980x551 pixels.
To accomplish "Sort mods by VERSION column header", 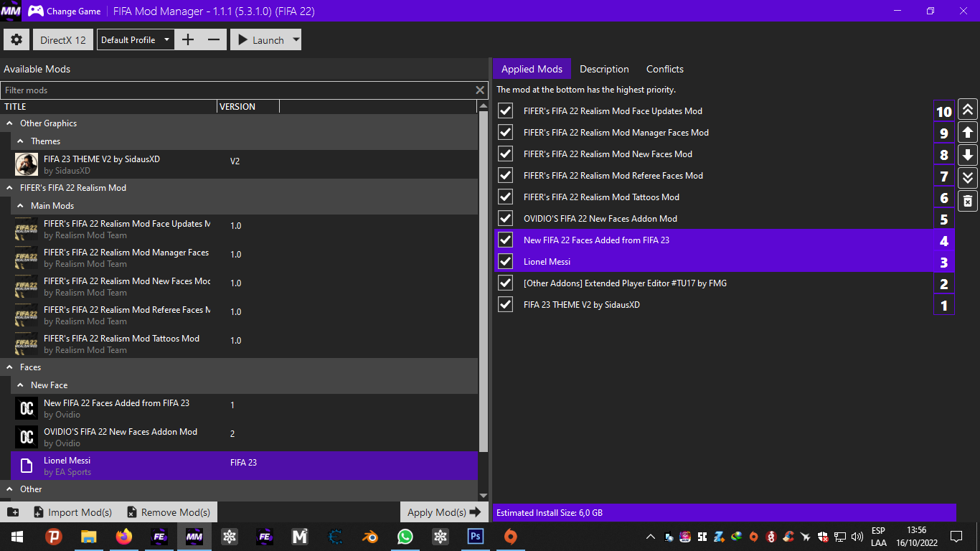I will pos(248,106).
